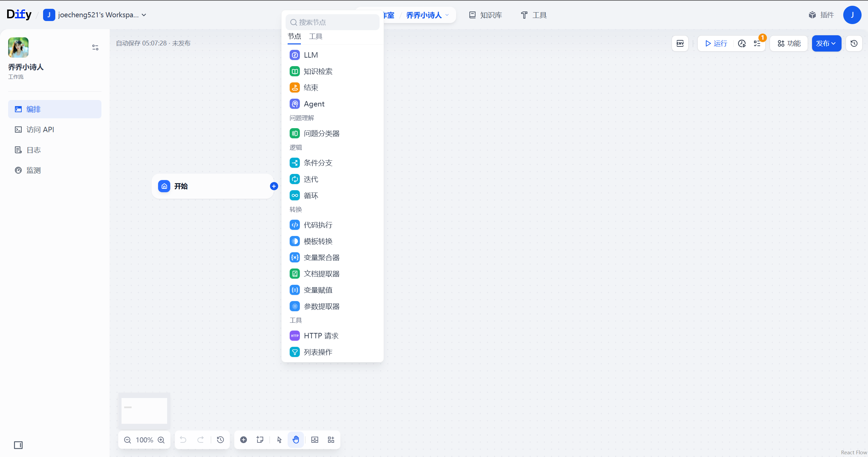Image resolution: width=868 pixels, height=457 pixels.
Task: Click the plus handle on 开始 node
Action: click(x=274, y=186)
